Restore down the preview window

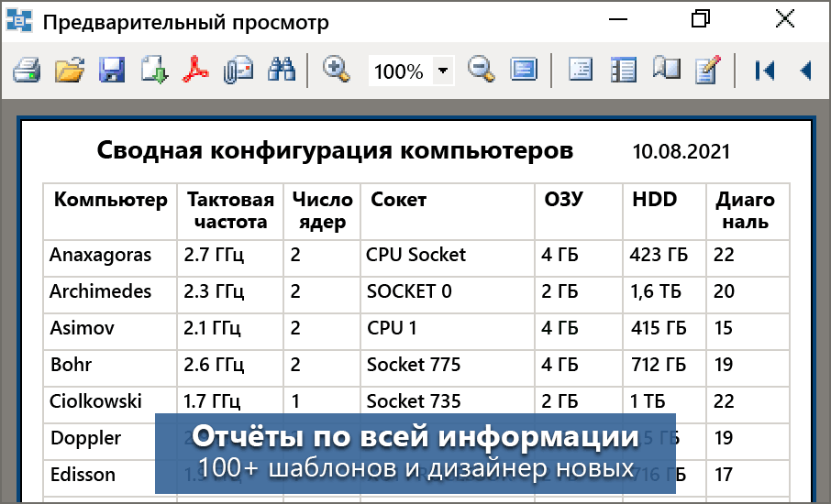point(702,20)
